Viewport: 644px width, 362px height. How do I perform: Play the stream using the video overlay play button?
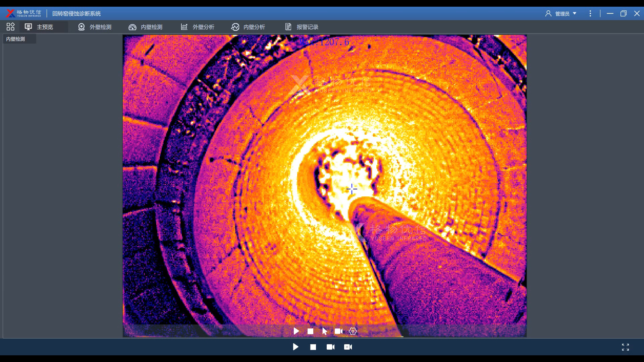click(x=296, y=331)
